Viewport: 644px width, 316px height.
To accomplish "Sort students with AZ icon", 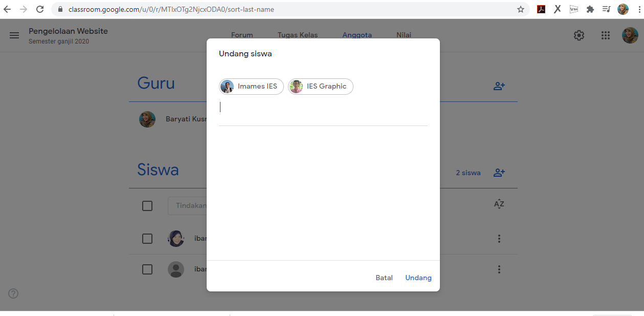I will pos(499,204).
